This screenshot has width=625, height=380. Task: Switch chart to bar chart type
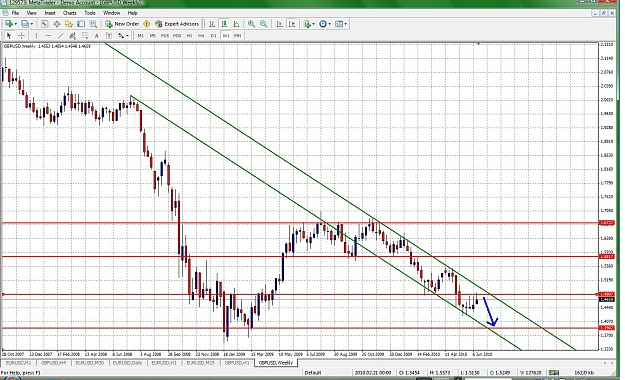pyautogui.click(x=212, y=24)
